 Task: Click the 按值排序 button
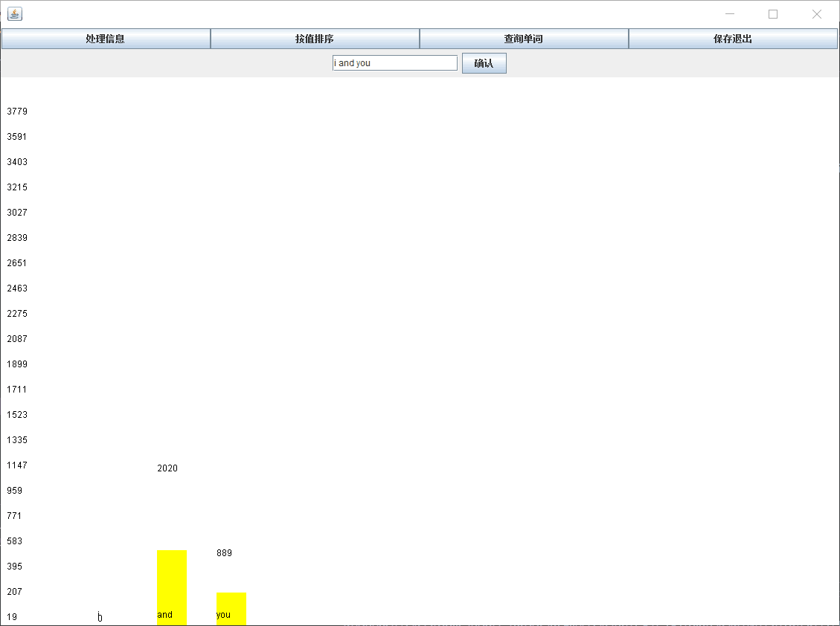tap(315, 39)
